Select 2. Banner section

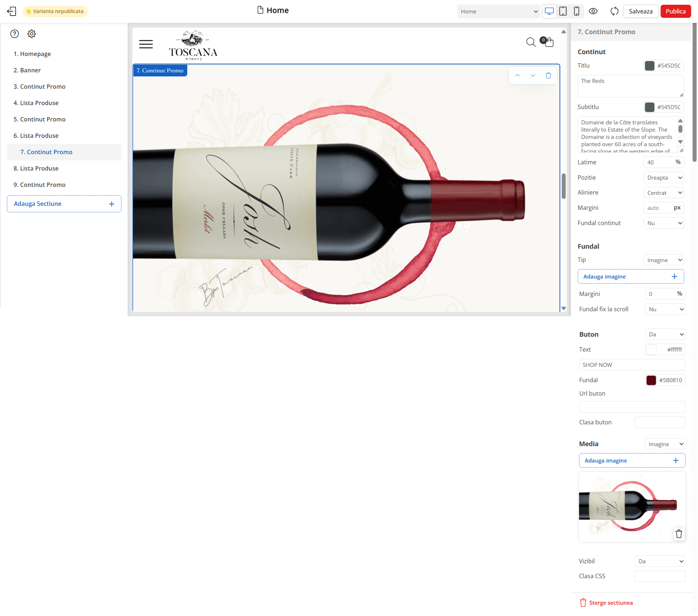click(x=27, y=70)
